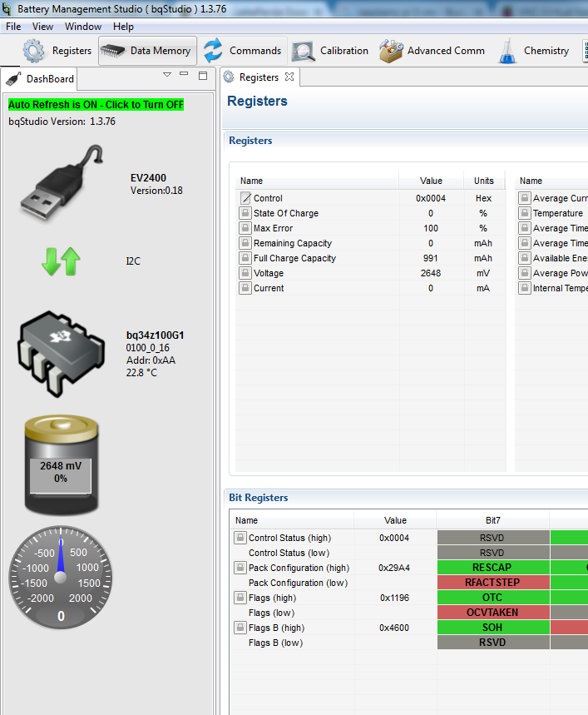The width and height of the screenshot is (588, 715).
Task: Open the DashBoard view menu triangle
Action: pyautogui.click(x=167, y=74)
